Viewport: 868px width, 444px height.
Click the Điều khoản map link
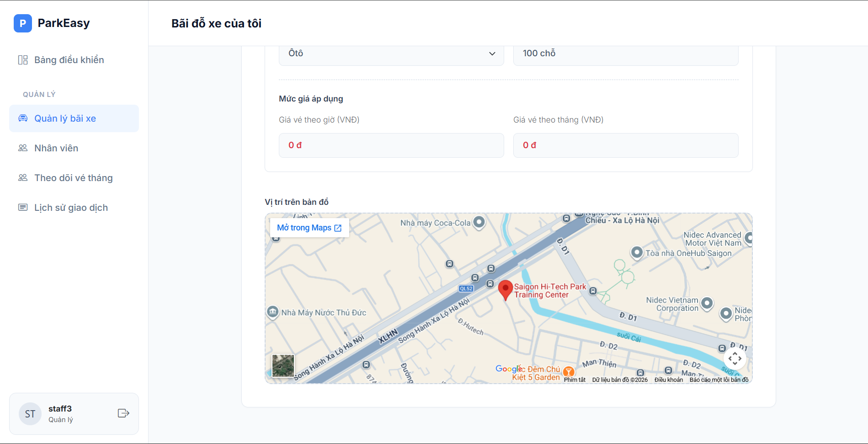pyautogui.click(x=668, y=380)
